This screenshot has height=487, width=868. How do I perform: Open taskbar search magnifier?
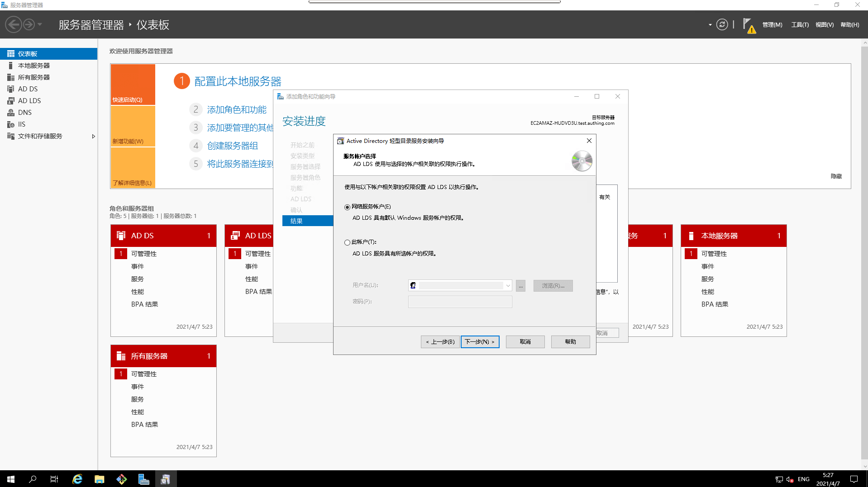click(x=33, y=479)
